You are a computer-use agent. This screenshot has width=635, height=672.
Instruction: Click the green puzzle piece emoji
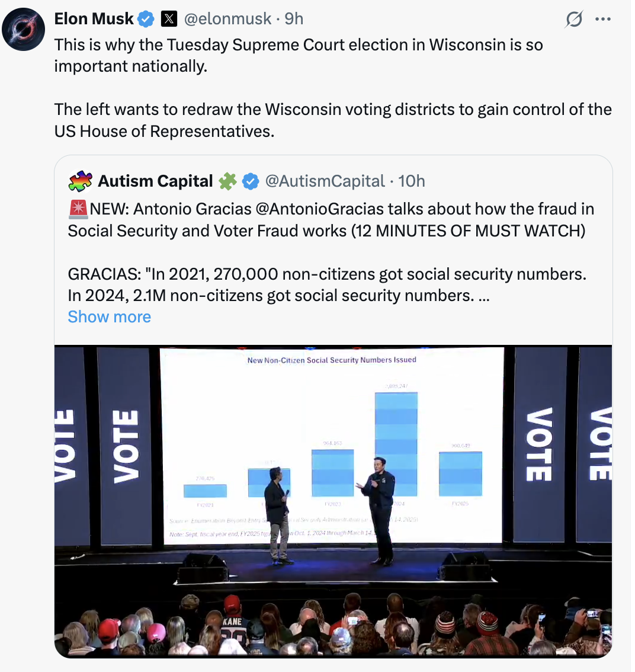[227, 181]
